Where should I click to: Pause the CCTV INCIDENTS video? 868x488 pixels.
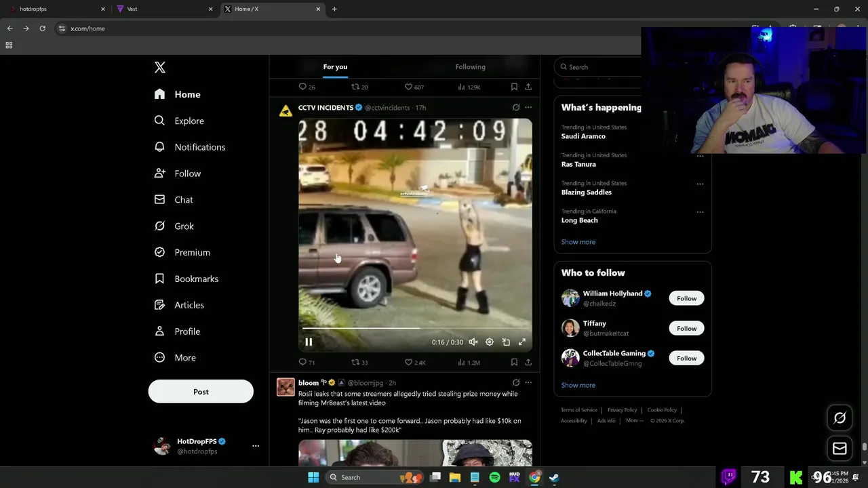(309, 342)
